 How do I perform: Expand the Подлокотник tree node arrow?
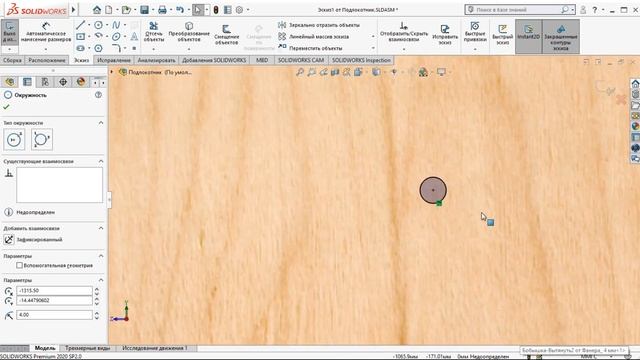(x=112, y=72)
